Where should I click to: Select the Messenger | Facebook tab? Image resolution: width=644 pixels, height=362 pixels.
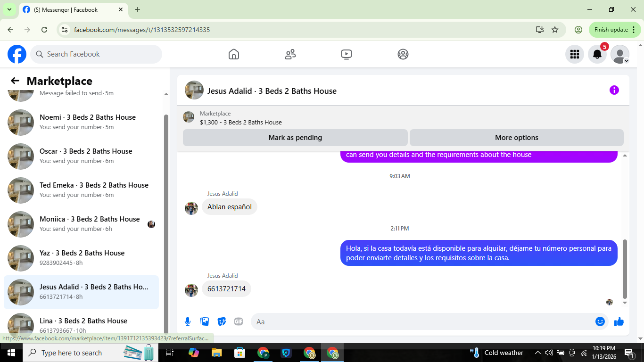pos(73,9)
